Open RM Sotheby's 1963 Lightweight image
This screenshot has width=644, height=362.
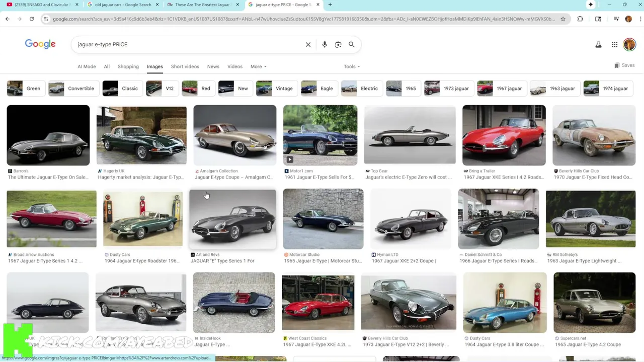coord(591,219)
